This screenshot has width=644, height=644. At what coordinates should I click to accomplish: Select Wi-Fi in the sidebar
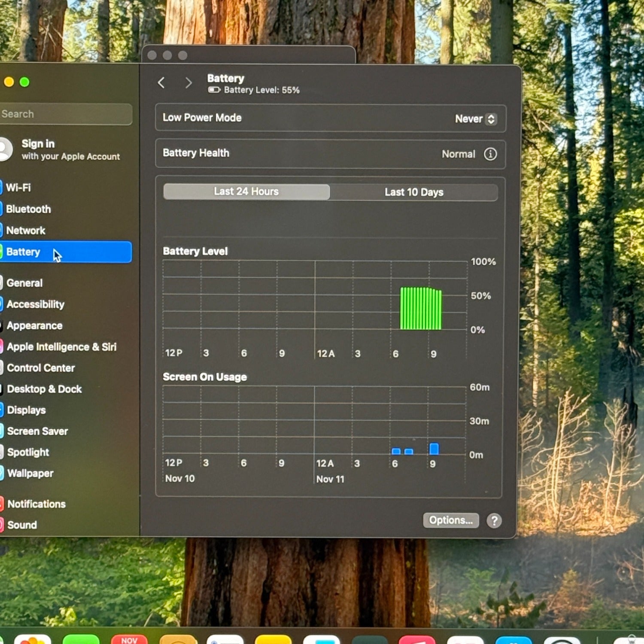(18, 188)
